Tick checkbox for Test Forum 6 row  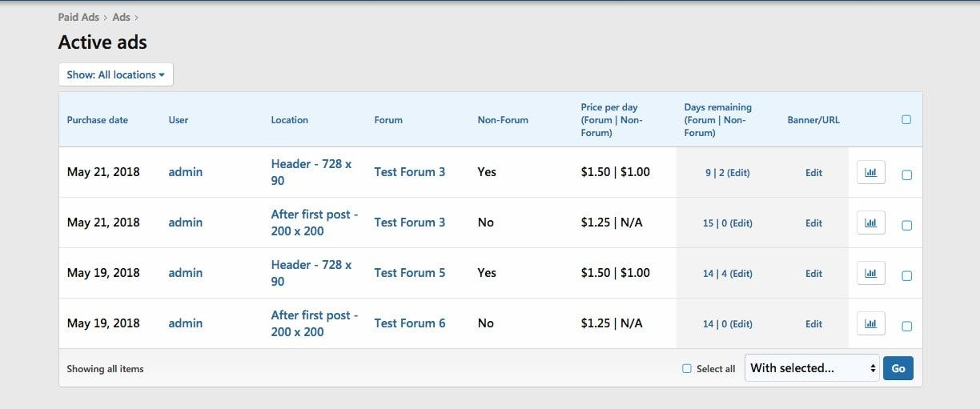(x=906, y=327)
